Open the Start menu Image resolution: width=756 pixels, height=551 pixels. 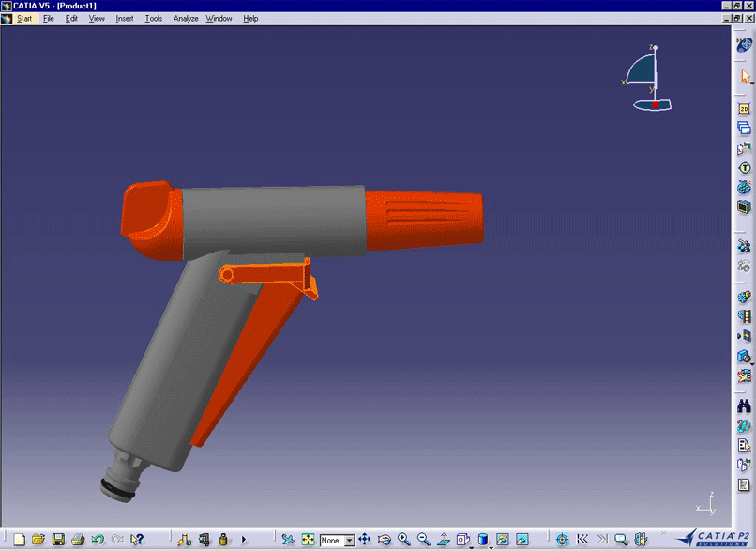point(23,19)
